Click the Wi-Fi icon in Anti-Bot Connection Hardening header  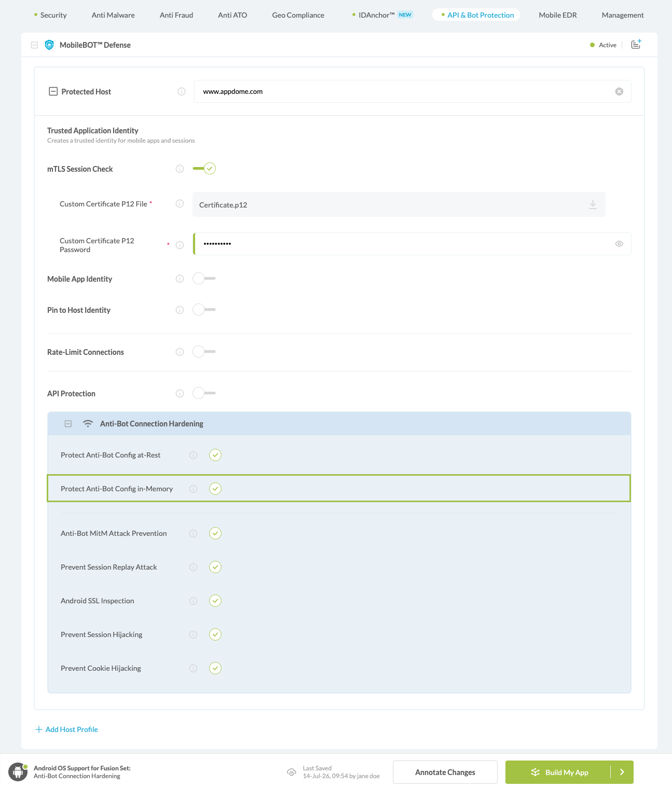coord(88,423)
